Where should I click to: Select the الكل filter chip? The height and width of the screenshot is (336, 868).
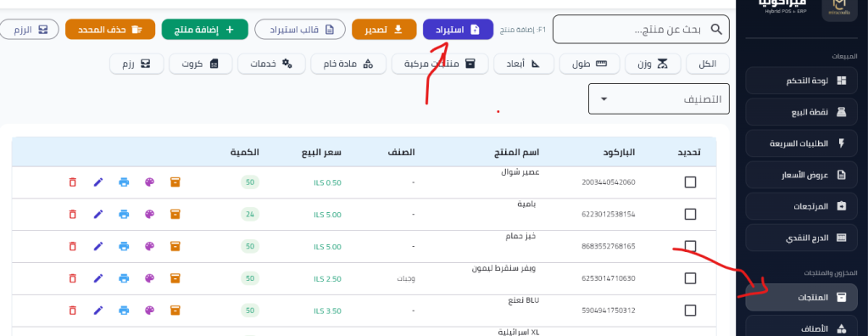[708, 64]
